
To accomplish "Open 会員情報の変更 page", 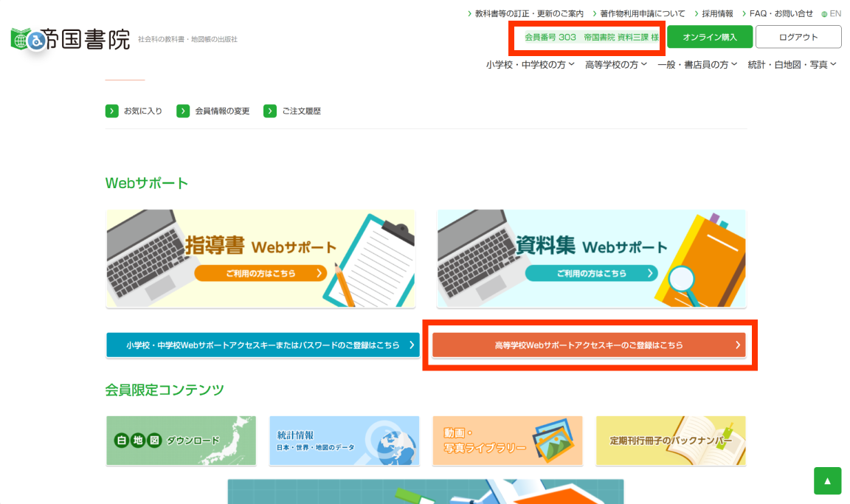I will tap(222, 111).
